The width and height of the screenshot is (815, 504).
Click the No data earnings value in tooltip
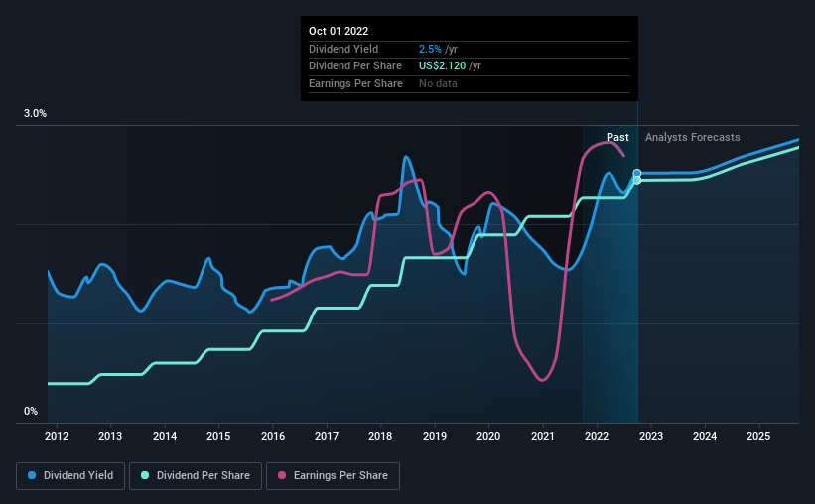[x=438, y=83]
